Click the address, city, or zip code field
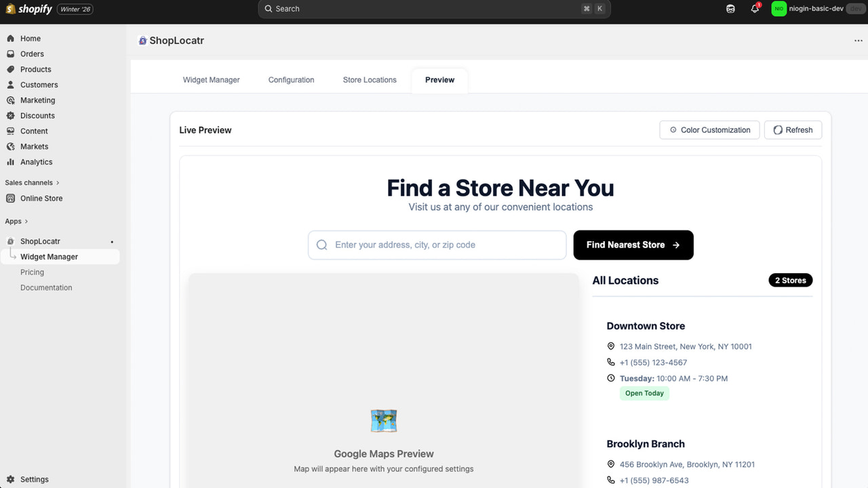Viewport: 868px width, 488px height. tap(437, 245)
